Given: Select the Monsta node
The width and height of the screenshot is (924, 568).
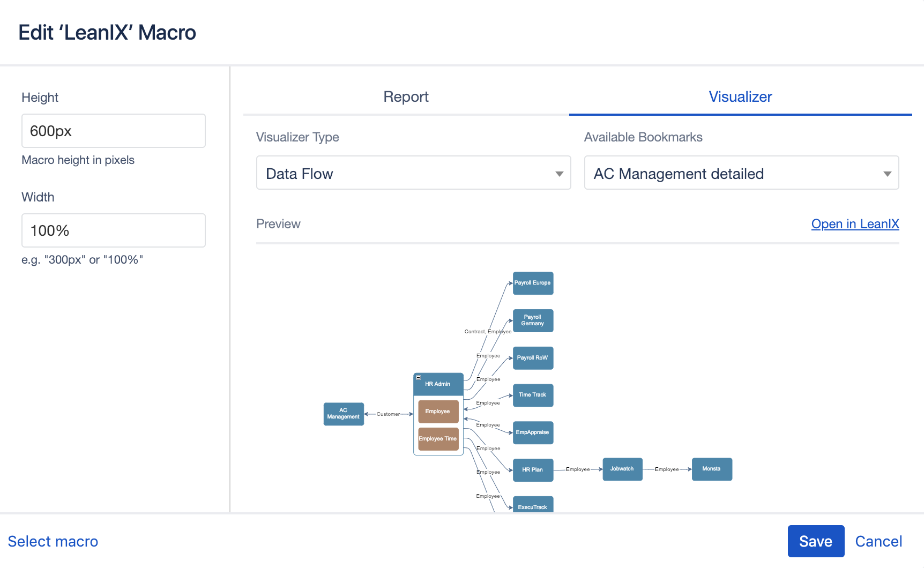Looking at the screenshot, I should click(712, 469).
